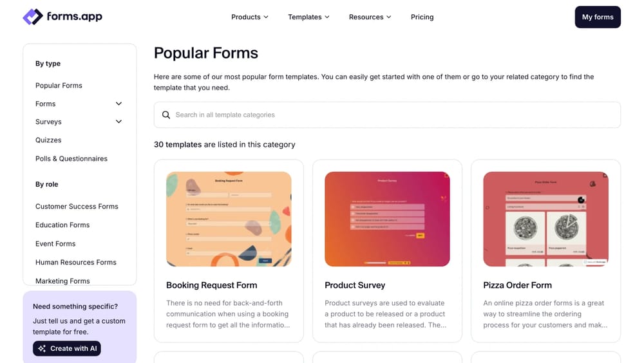Select Quizzes in the sidebar
Screen dimensions: 644x363
pyautogui.click(x=48, y=140)
